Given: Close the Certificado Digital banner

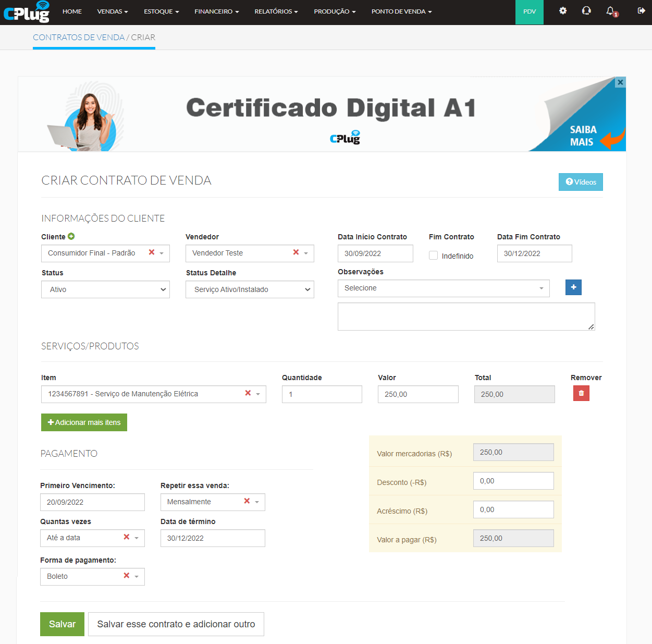Looking at the screenshot, I should tap(620, 82).
